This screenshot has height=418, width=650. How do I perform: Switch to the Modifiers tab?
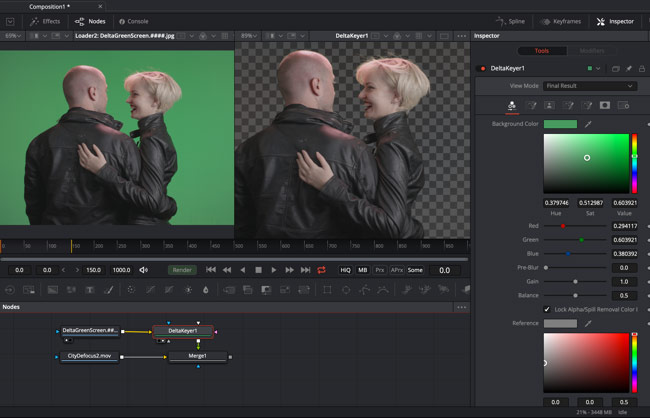tap(592, 50)
